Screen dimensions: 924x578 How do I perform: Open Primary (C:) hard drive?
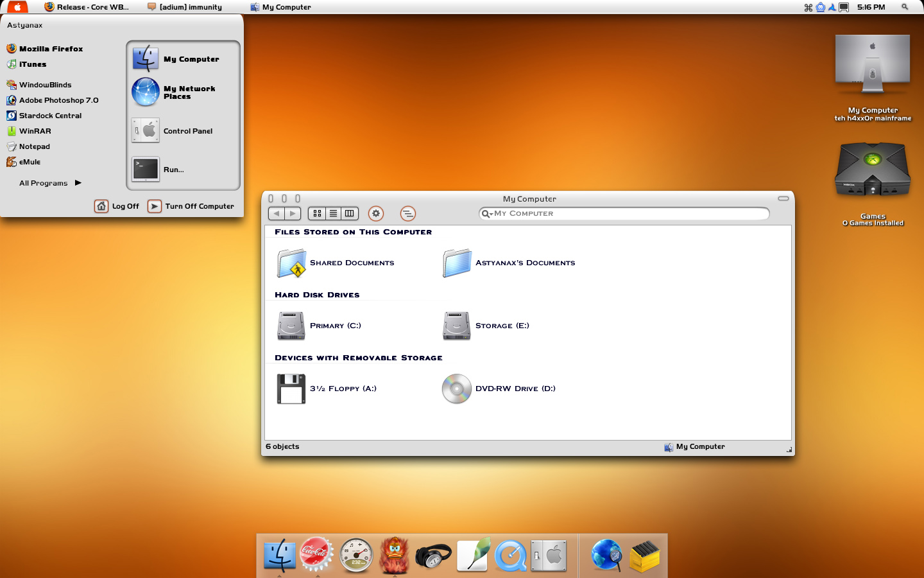pos(291,326)
